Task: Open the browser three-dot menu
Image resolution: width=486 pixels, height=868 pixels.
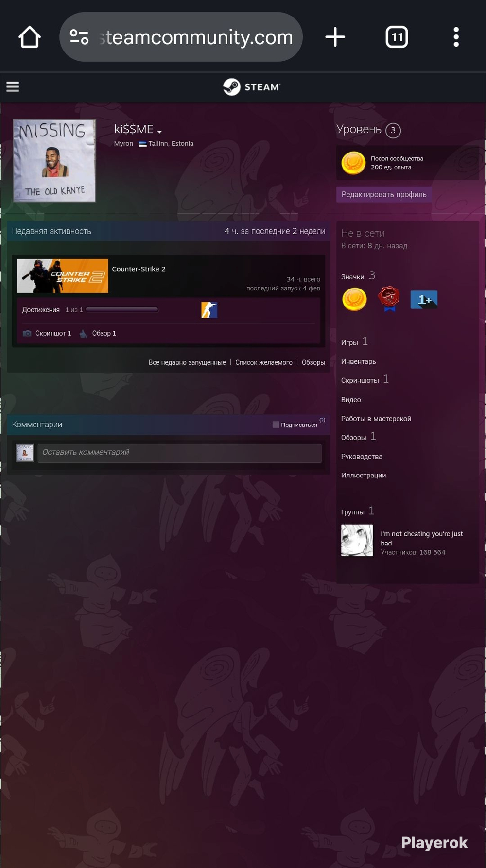Action: (456, 37)
